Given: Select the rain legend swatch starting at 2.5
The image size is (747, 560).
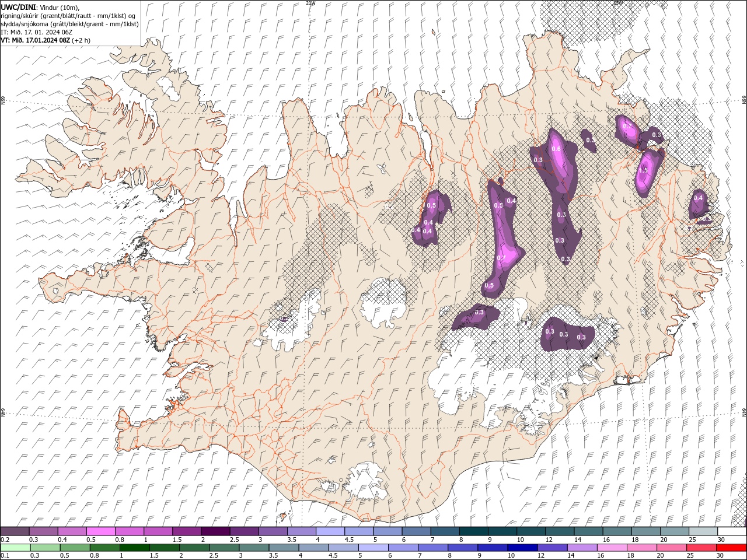Looking at the screenshot, I should click(x=224, y=548).
